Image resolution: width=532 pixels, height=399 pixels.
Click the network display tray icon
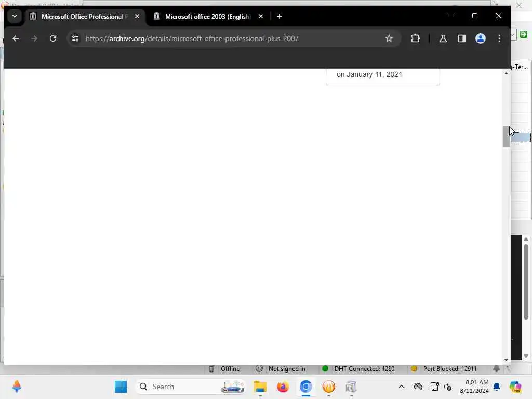pyautogui.click(x=434, y=387)
